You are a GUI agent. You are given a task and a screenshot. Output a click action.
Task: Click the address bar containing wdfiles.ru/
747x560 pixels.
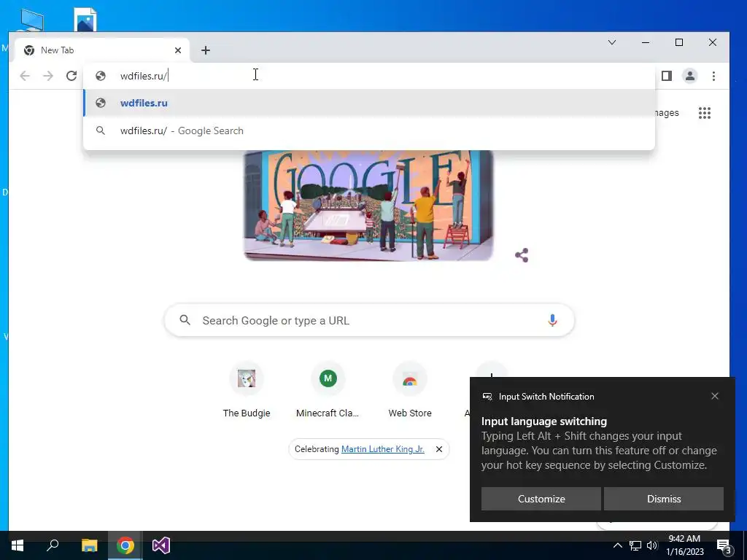tap(369, 76)
